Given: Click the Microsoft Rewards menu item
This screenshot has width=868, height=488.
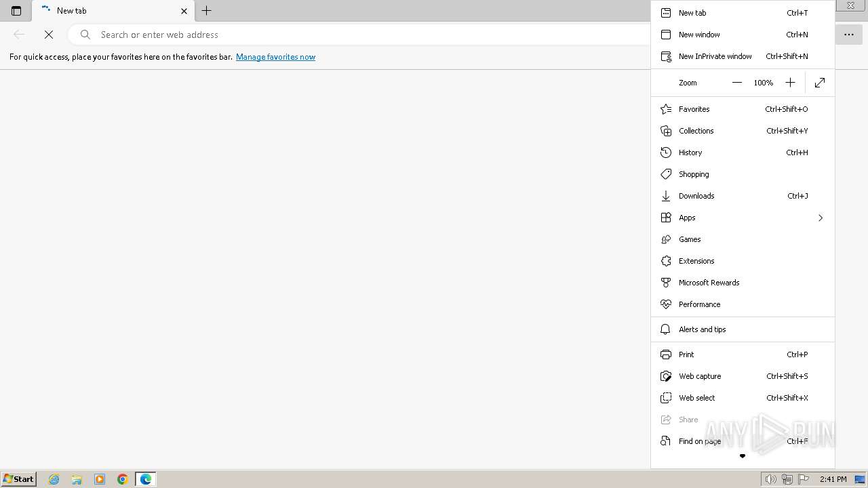Looking at the screenshot, I should [743, 283].
